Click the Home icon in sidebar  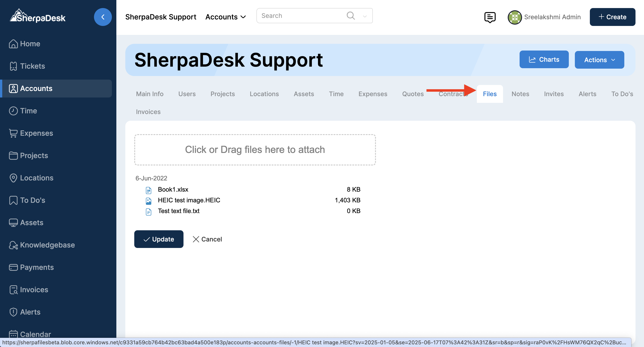tap(13, 44)
